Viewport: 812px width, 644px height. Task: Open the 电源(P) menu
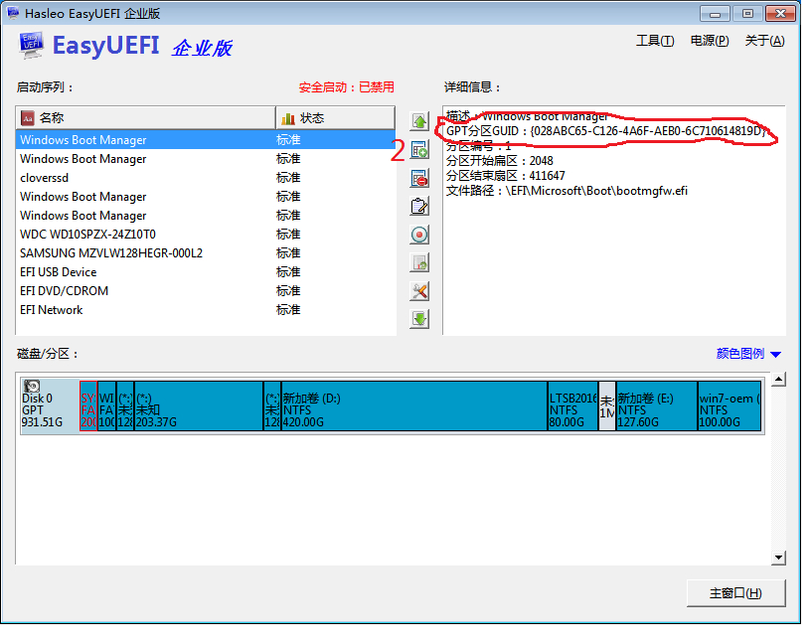click(x=709, y=41)
